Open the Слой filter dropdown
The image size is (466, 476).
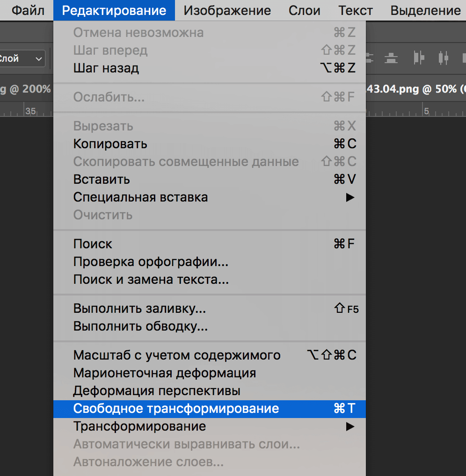[x=21, y=58]
